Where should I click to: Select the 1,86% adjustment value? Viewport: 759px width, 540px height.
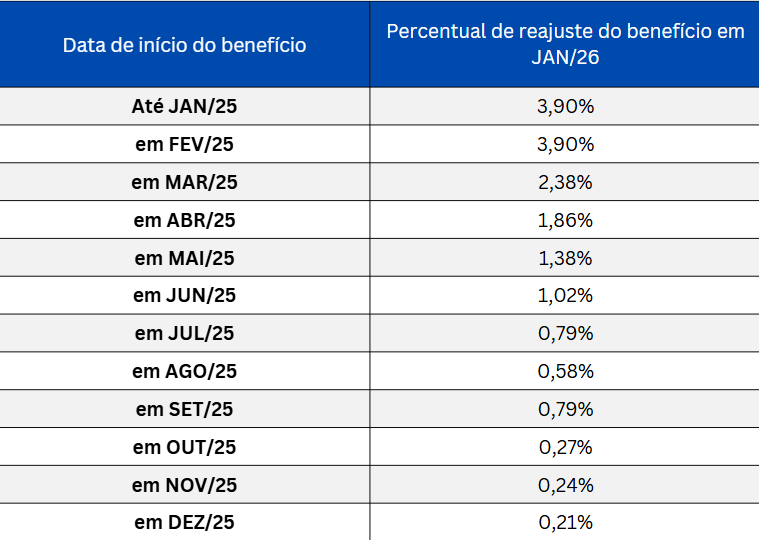[x=565, y=220]
